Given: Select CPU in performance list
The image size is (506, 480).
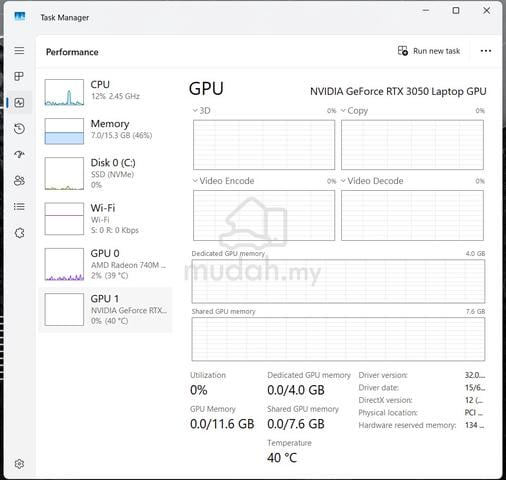Looking at the screenshot, I should tap(105, 92).
